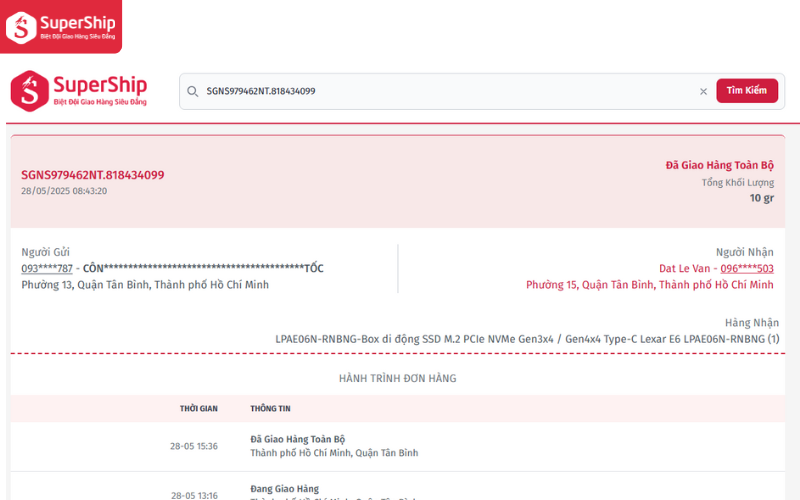
Task: Click the SuperShip header logo beside search bar
Action: (79, 91)
